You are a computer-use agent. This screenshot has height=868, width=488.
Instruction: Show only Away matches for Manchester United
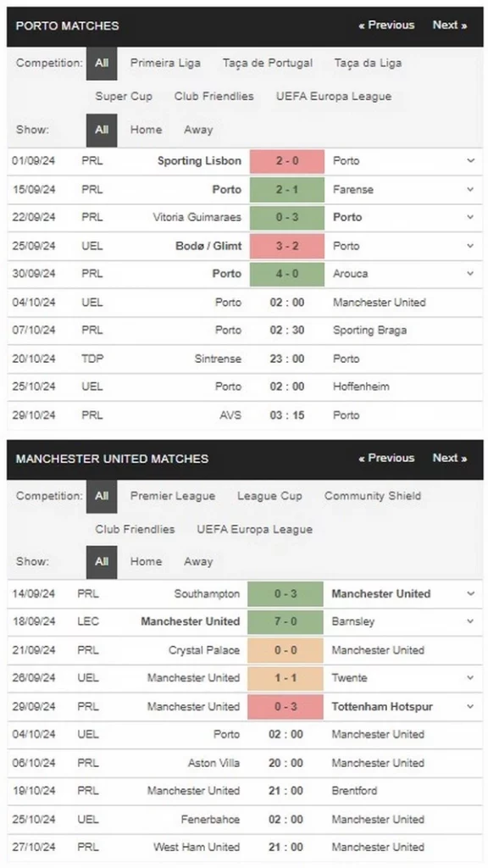pos(198,561)
